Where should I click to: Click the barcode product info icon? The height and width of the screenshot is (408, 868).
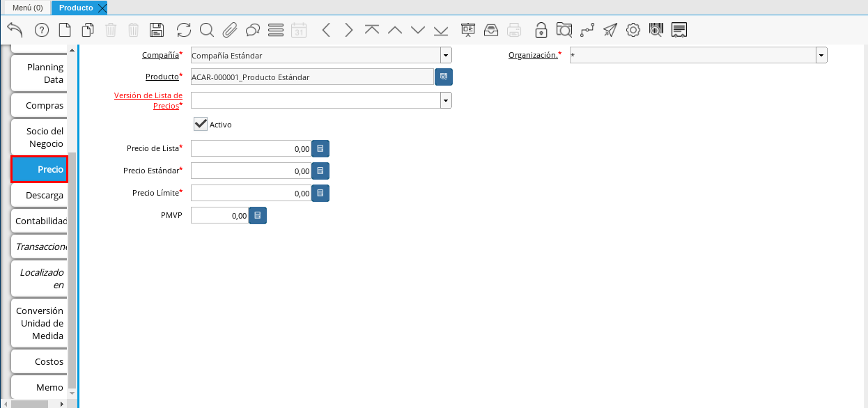pos(656,30)
